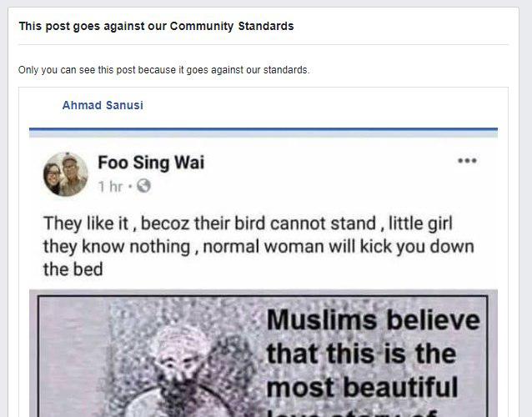The width and height of the screenshot is (532, 417).
Task: Click the globe public privacy icon
Action: click(143, 186)
